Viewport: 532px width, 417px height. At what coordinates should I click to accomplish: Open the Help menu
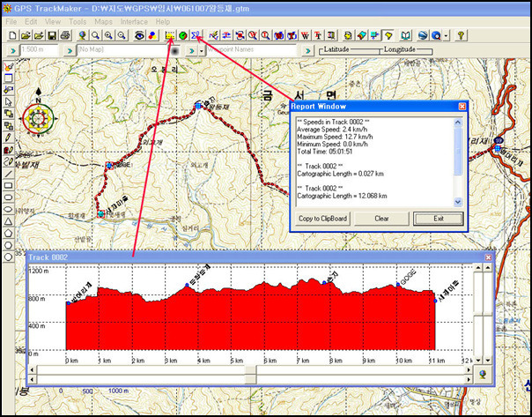163,22
